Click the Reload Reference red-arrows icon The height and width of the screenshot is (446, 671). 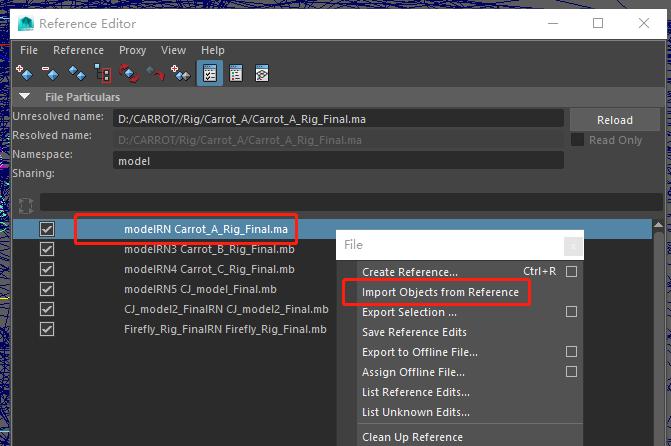click(x=129, y=73)
